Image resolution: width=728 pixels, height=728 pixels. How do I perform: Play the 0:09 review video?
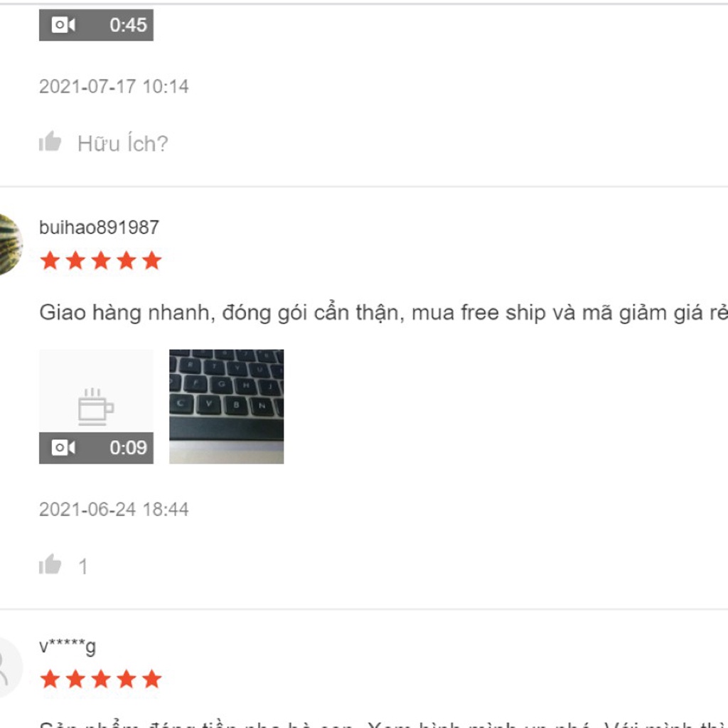pos(96,407)
